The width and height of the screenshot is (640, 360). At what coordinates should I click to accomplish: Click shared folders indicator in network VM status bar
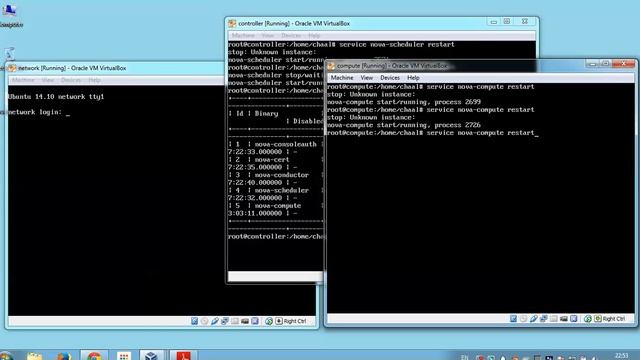235,321
